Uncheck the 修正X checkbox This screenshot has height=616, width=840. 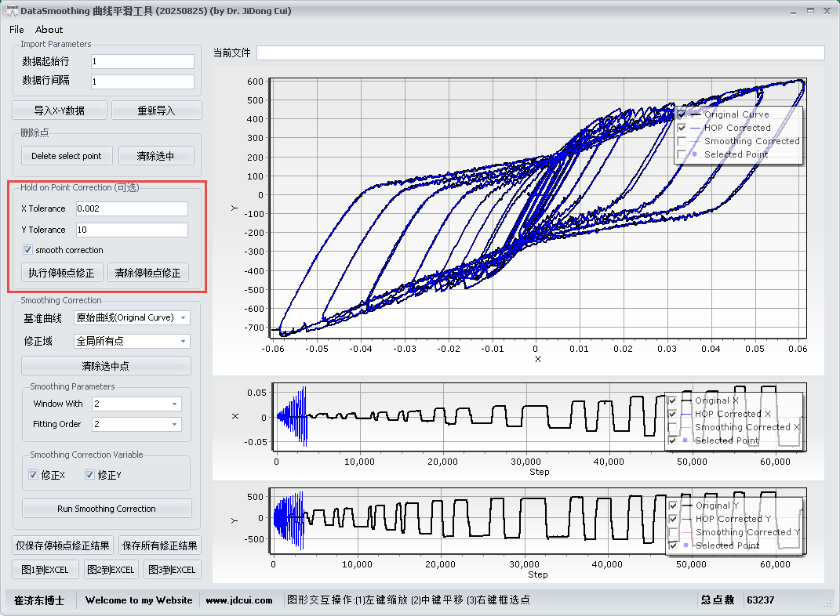(x=33, y=475)
